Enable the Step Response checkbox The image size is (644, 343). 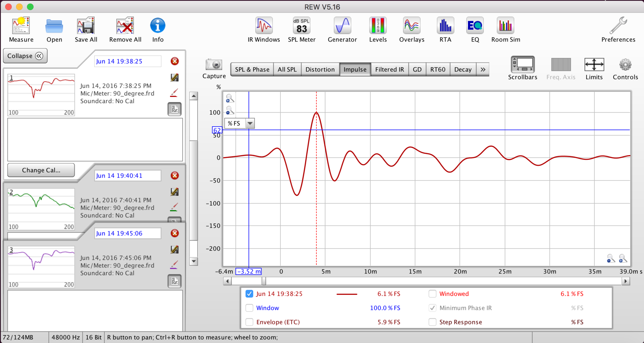432,322
